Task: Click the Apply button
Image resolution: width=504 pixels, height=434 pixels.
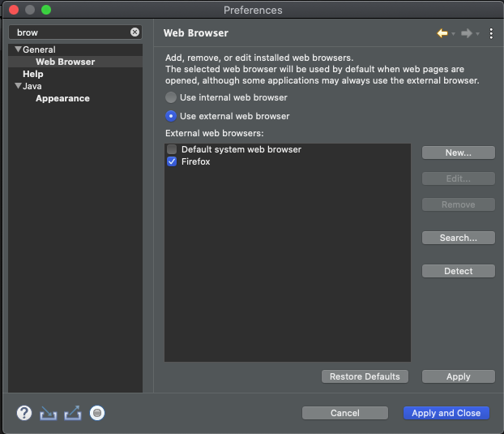Action: (x=459, y=376)
